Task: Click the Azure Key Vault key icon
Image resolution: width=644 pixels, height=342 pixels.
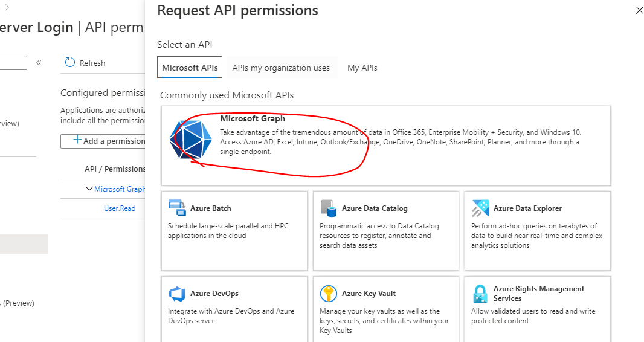Action: click(x=328, y=294)
